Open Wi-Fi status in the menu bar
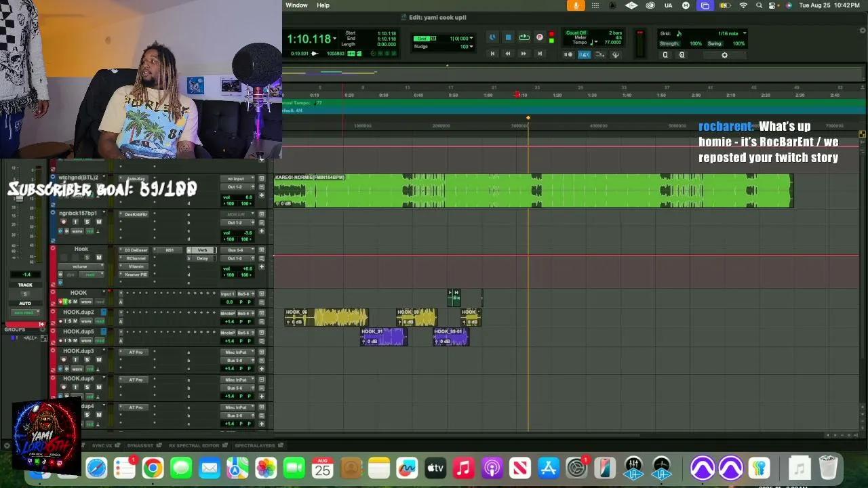 pos(743,5)
